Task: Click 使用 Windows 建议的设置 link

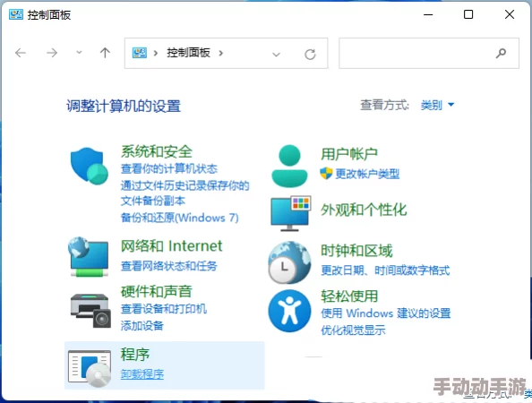Action: tap(385, 313)
